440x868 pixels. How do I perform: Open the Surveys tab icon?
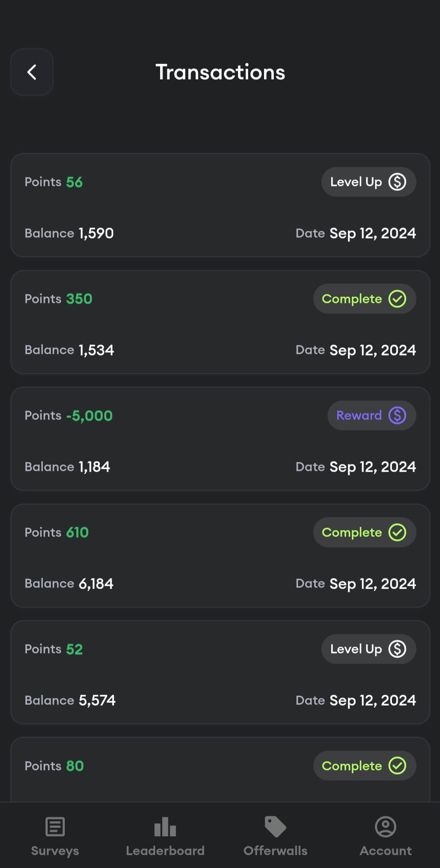click(55, 827)
